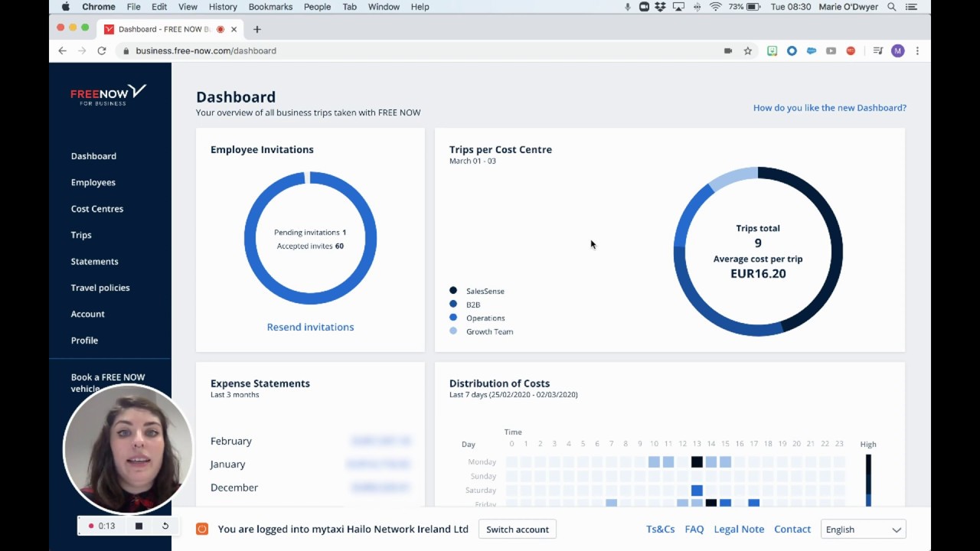Open the Apple menu

coord(65,7)
